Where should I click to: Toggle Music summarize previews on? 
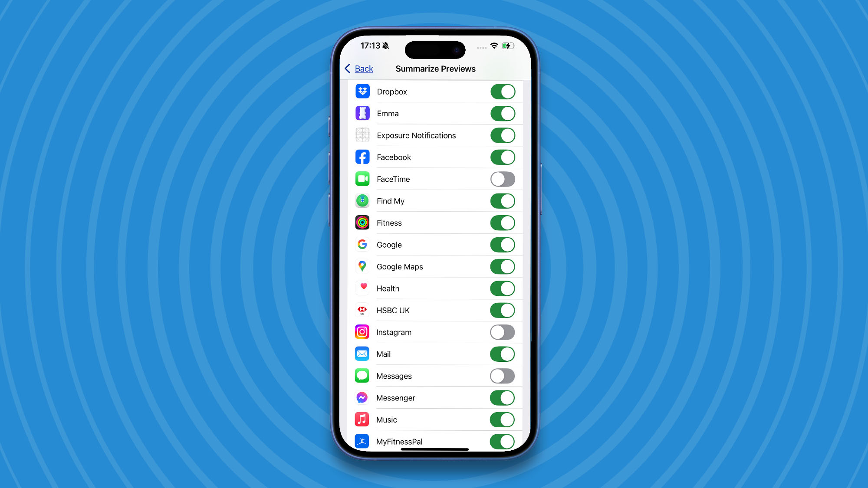(501, 419)
